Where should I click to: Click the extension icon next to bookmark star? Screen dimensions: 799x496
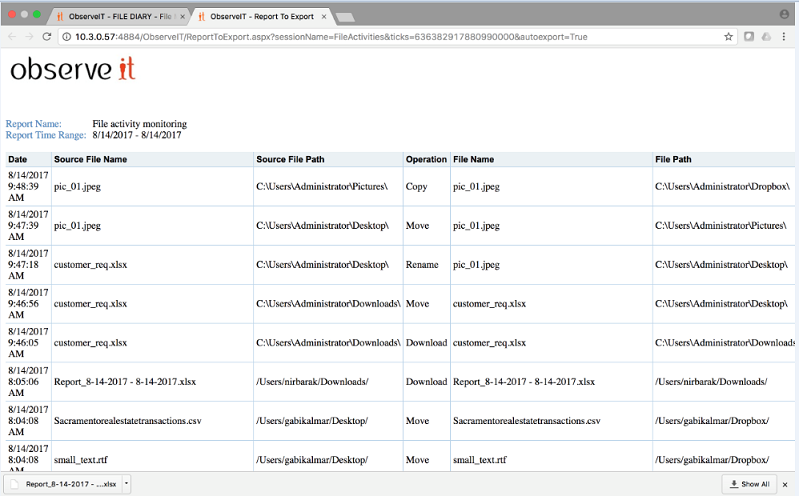click(x=748, y=36)
